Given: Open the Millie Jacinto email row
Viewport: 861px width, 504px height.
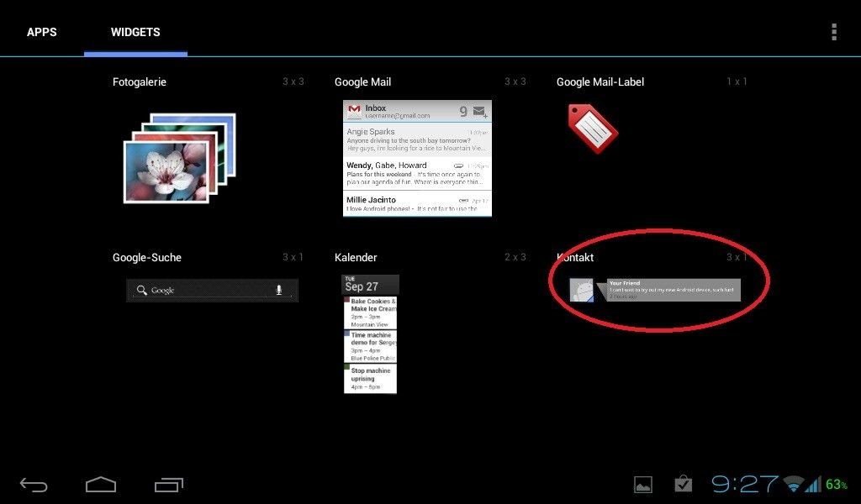Looking at the screenshot, I should pos(417,203).
